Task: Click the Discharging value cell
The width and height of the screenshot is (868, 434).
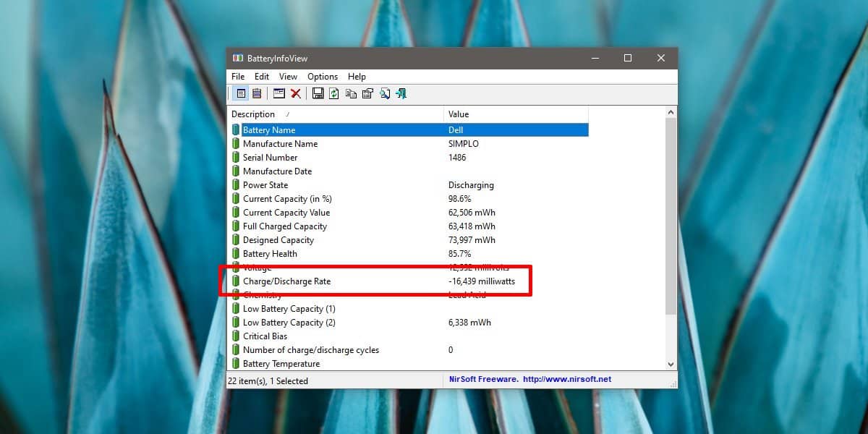Action: (x=471, y=185)
